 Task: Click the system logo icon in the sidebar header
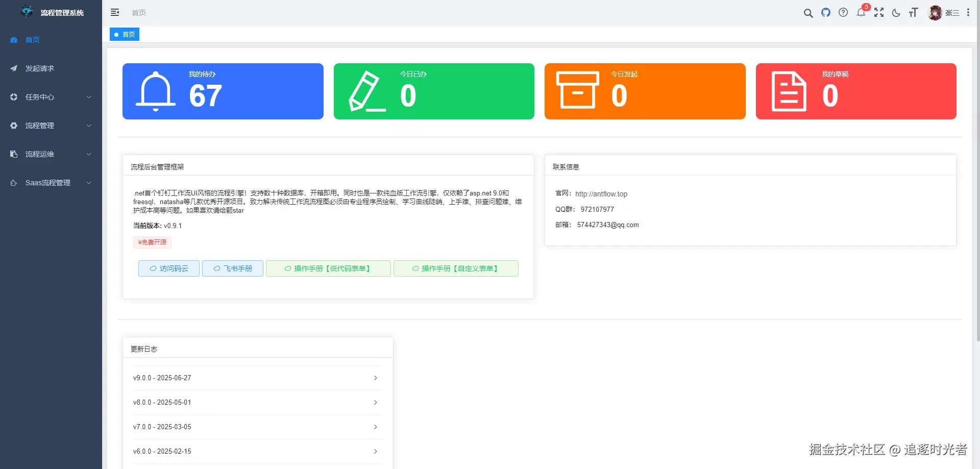[x=27, y=12]
